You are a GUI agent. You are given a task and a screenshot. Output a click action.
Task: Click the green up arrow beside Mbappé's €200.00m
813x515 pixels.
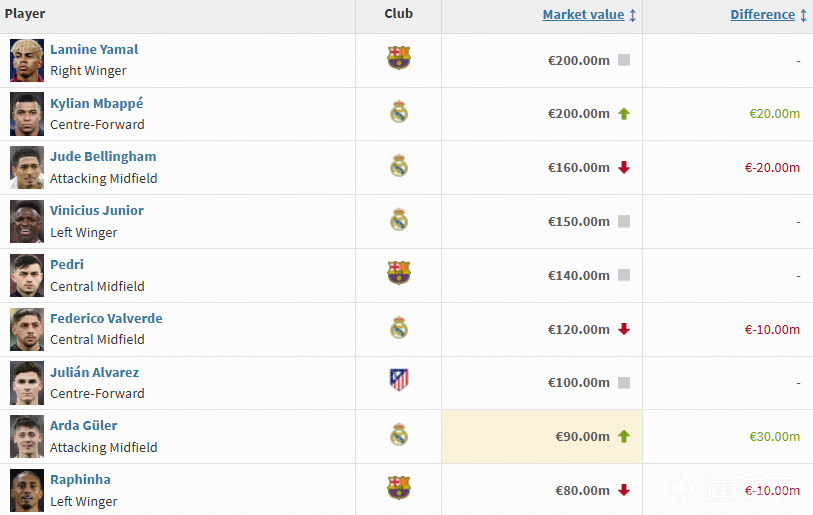click(624, 114)
